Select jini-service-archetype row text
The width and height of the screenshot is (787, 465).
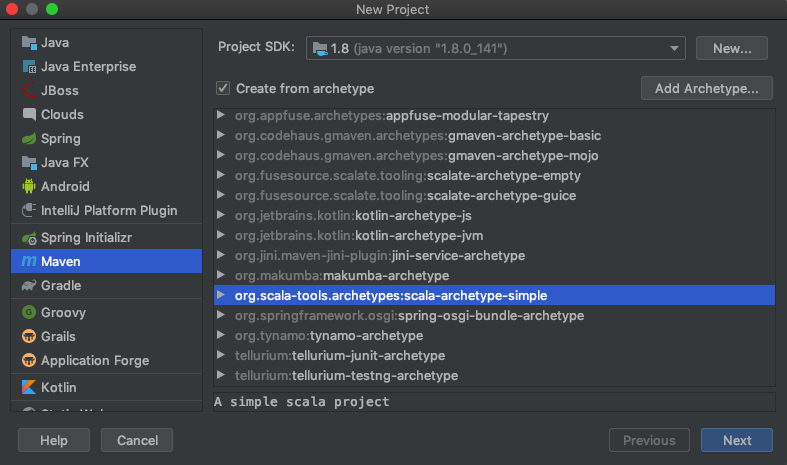click(380, 256)
